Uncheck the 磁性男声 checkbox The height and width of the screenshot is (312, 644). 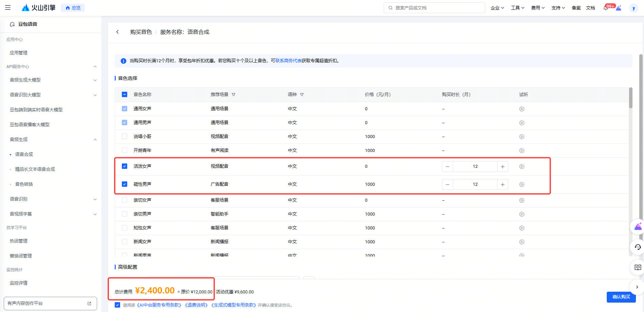pos(125,184)
